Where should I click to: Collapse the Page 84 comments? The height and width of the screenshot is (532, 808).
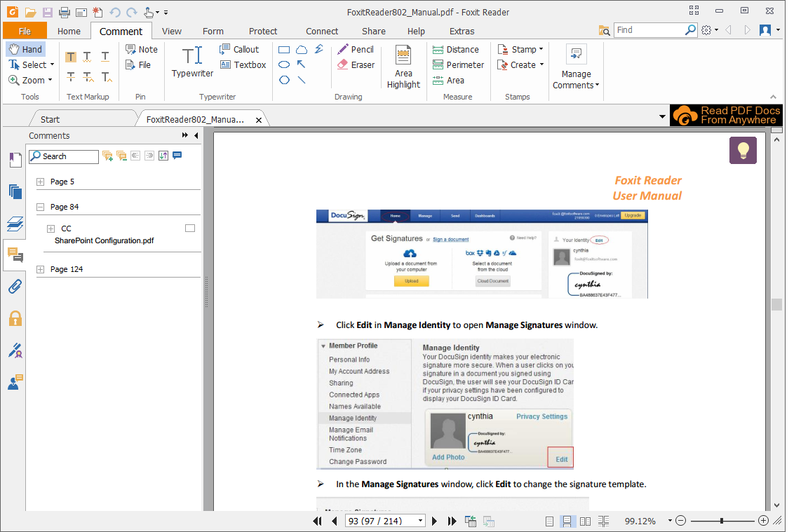click(x=40, y=207)
